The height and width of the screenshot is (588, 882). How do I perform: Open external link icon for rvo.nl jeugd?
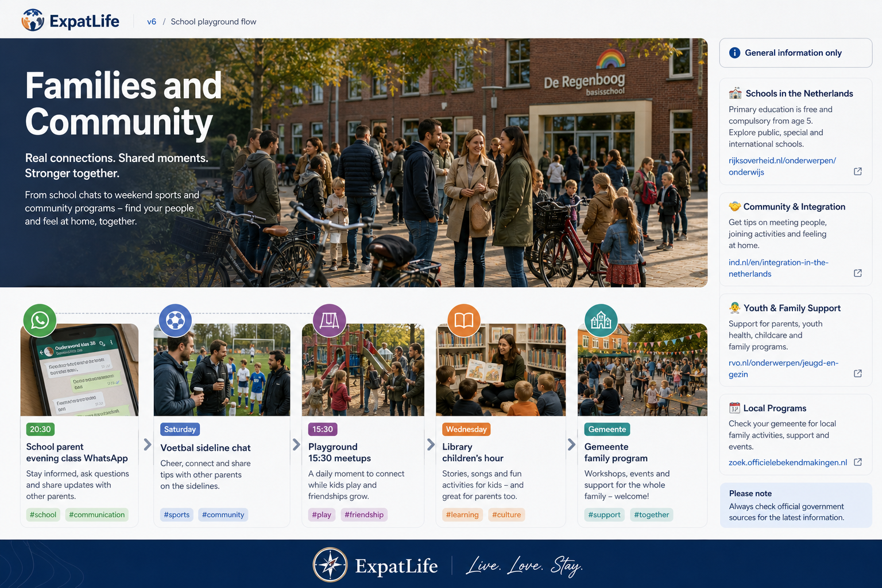click(858, 373)
